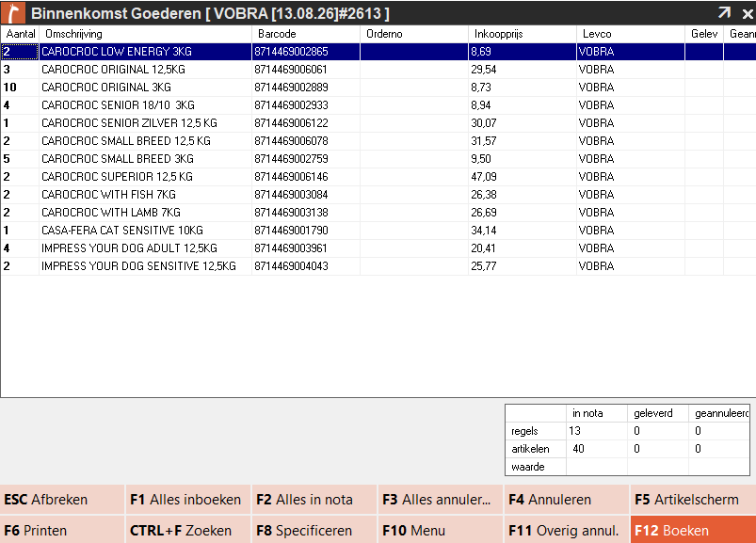Select row CAROCROC SMALL BREED 3KG
Image resolution: width=756 pixels, height=543 pixels.
point(378,158)
